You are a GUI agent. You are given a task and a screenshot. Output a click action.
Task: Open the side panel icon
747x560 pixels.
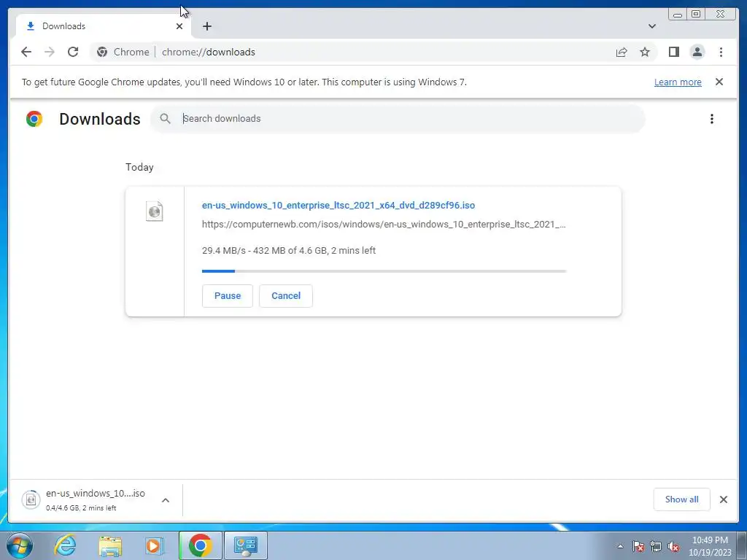pyautogui.click(x=673, y=52)
